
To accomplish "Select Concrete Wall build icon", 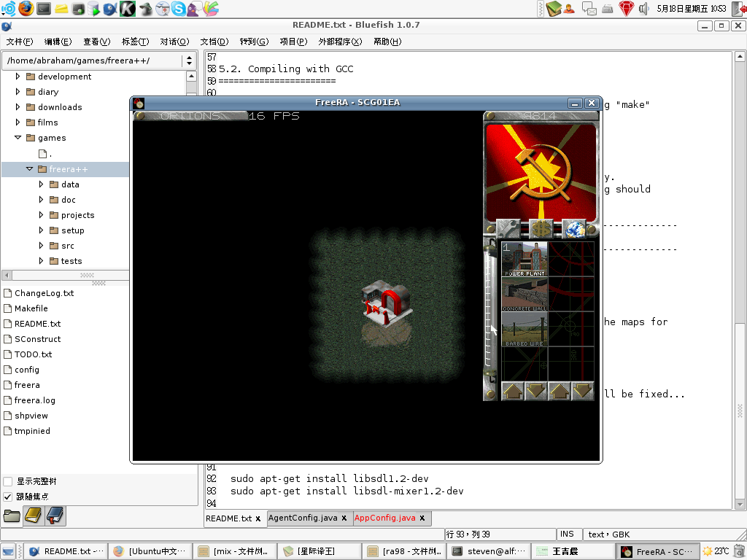I will pyautogui.click(x=525, y=295).
